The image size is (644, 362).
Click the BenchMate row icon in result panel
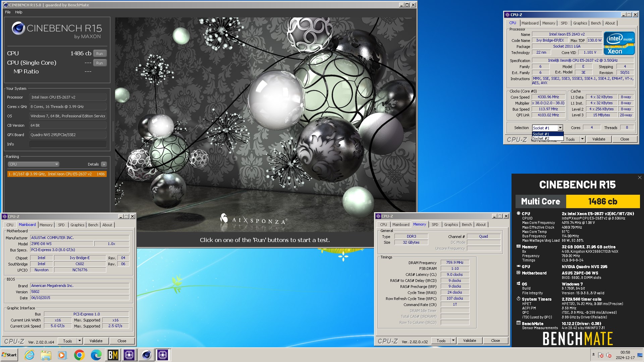pos(519,323)
